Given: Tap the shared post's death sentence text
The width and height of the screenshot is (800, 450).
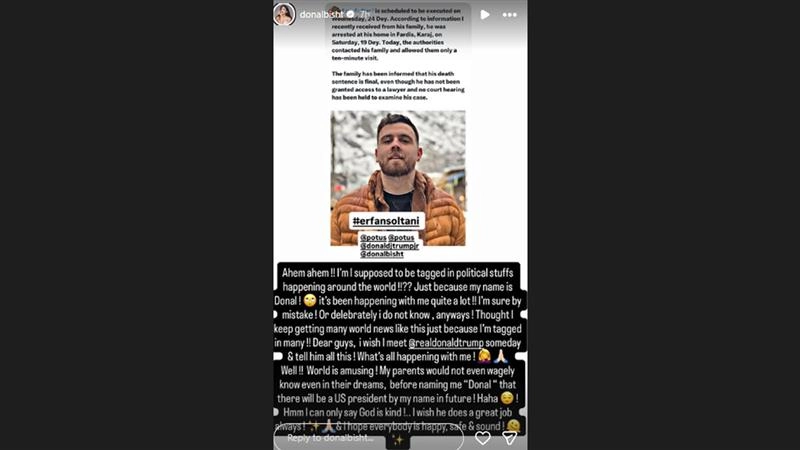Looking at the screenshot, I should (398, 85).
